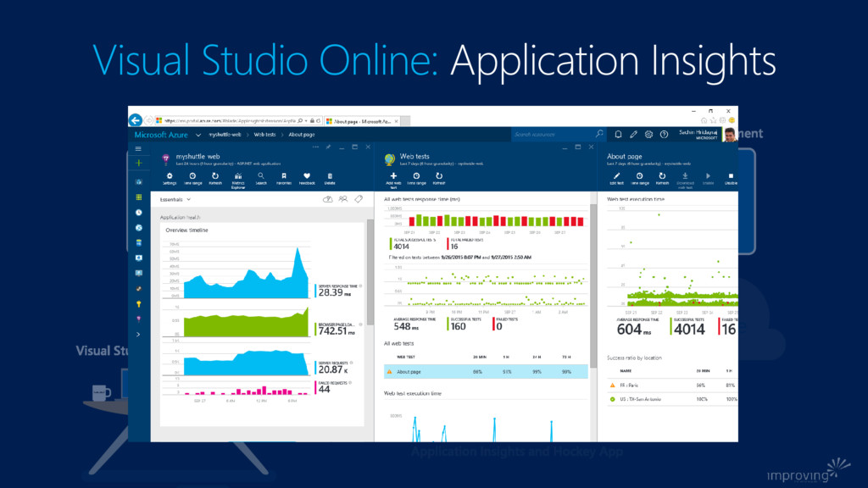
Task: Open the Azure notifications bell
Action: tap(618, 134)
